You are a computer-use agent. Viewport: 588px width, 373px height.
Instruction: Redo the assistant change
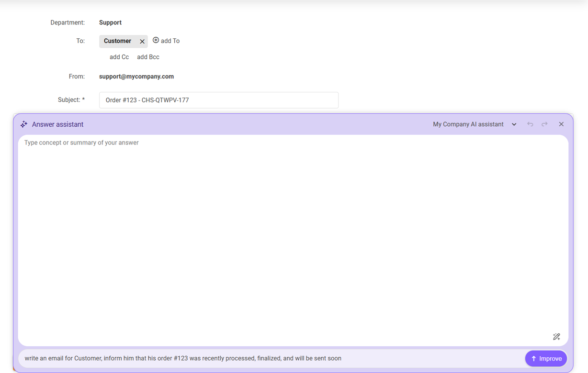[544, 124]
